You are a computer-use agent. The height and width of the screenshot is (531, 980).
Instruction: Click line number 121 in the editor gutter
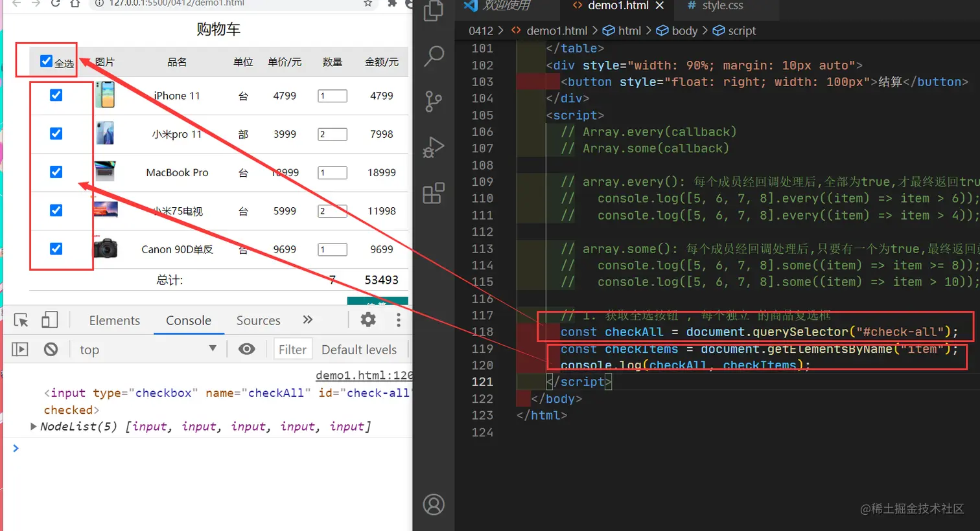pyautogui.click(x=482, y=382)
